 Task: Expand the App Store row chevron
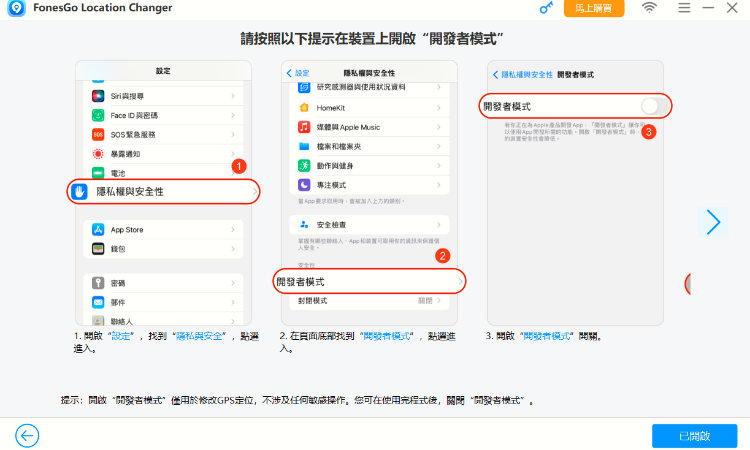233,230
